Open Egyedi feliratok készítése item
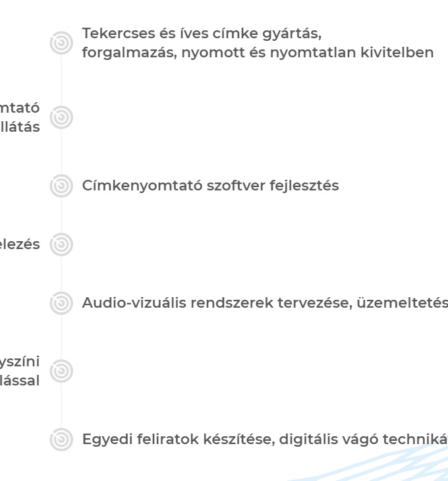This screenshot has width=448, height=481. [265, 439]
